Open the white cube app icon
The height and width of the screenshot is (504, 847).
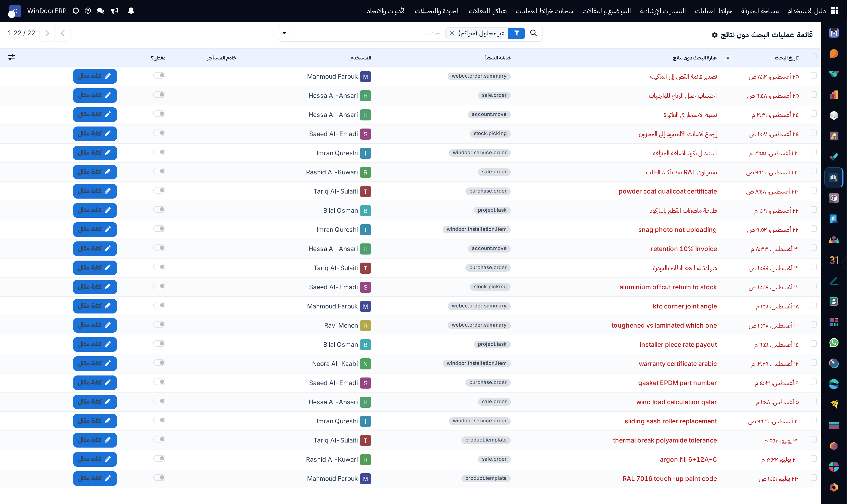(x=834, y=115)
